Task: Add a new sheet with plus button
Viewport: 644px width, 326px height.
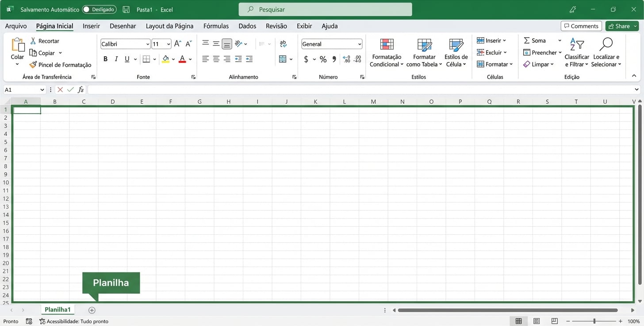Action: pyautogui.click(x=92, y=310)
